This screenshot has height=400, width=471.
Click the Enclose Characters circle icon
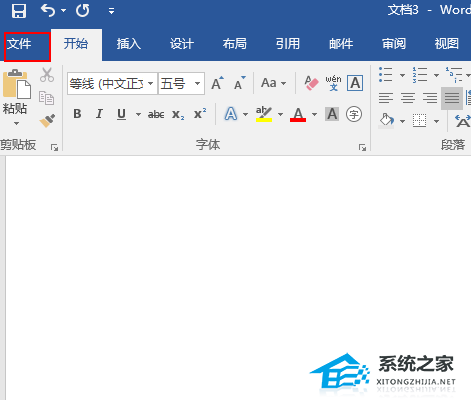[354, 115]
